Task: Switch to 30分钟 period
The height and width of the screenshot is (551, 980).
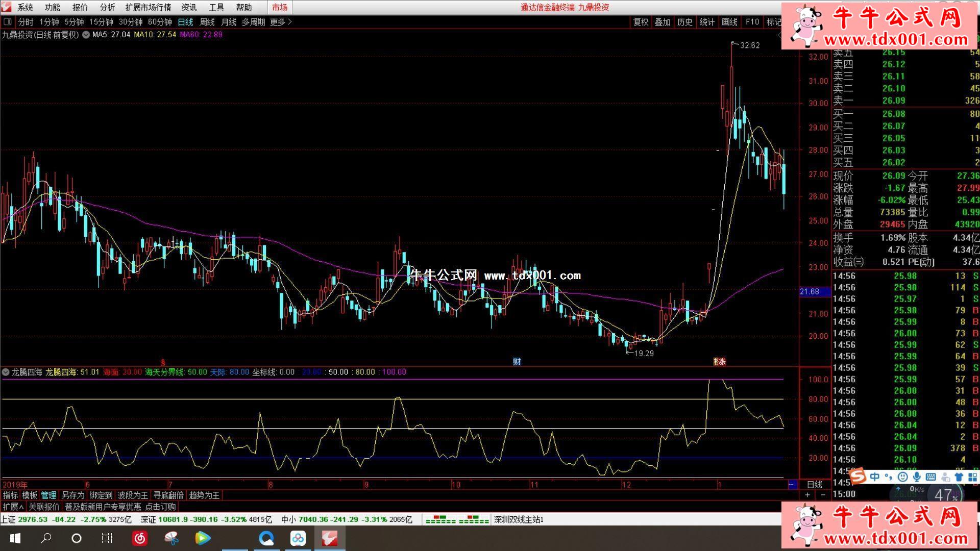Action: [131, 22]
